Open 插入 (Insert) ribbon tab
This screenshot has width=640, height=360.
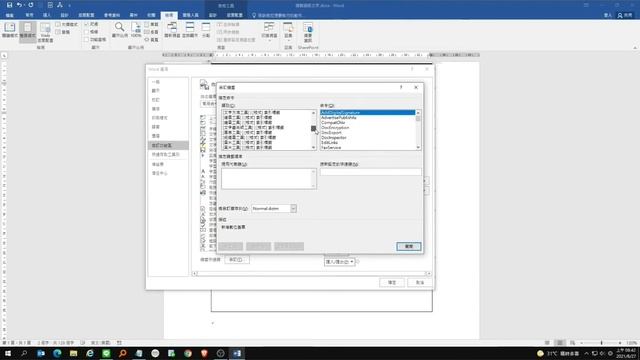coord(47,15)
